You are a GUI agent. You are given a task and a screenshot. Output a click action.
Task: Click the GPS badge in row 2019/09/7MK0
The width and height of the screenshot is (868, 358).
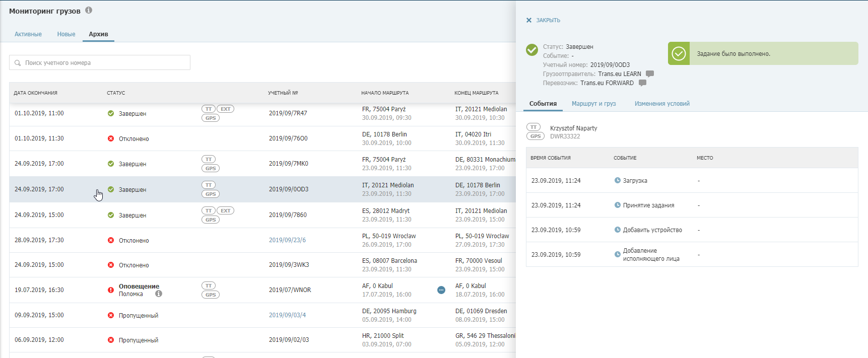pos(211,168)
